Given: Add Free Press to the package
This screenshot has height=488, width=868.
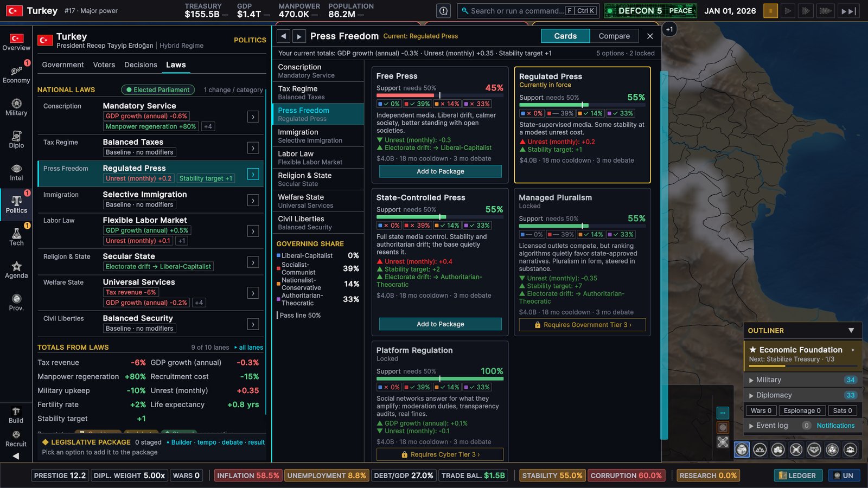Looking at the screenshot, I should tap(441, 171).
